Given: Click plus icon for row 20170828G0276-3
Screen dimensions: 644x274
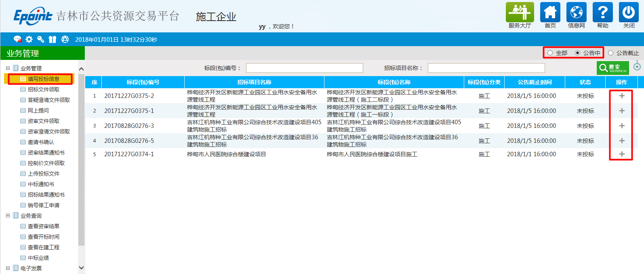Looking at the screenshot, I should pyautogui.click(x=622, y=126).
